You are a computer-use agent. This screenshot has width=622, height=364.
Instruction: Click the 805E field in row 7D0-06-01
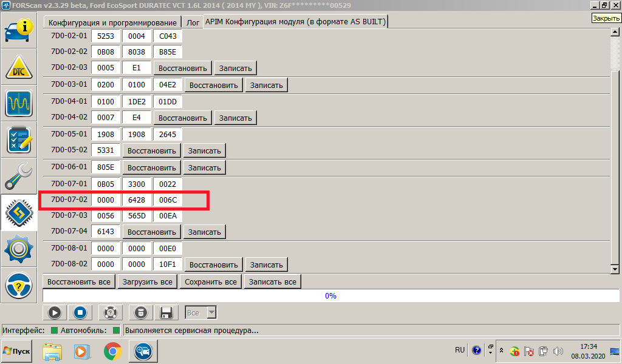pos(106,167)
